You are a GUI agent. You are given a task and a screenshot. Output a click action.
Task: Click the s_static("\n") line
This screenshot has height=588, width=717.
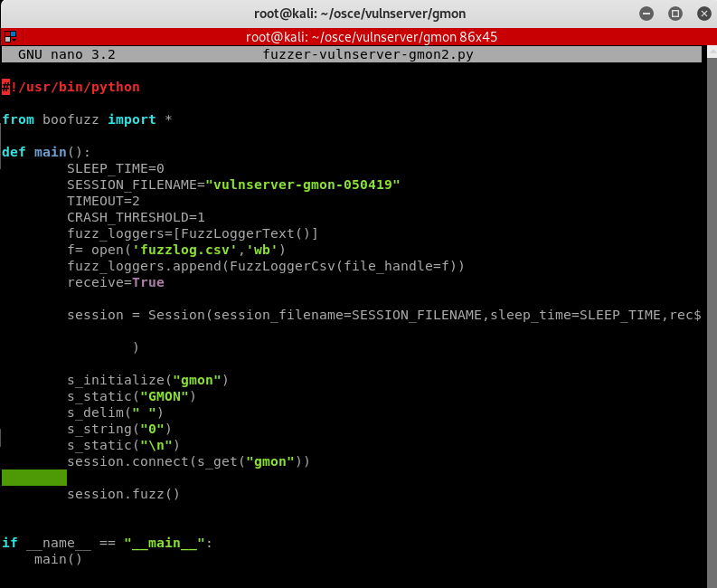pos(124,445)
